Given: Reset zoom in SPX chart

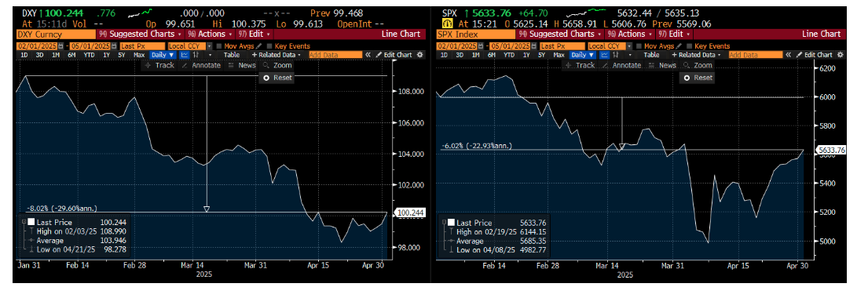Looking at the screenshot, I should 697,78.
